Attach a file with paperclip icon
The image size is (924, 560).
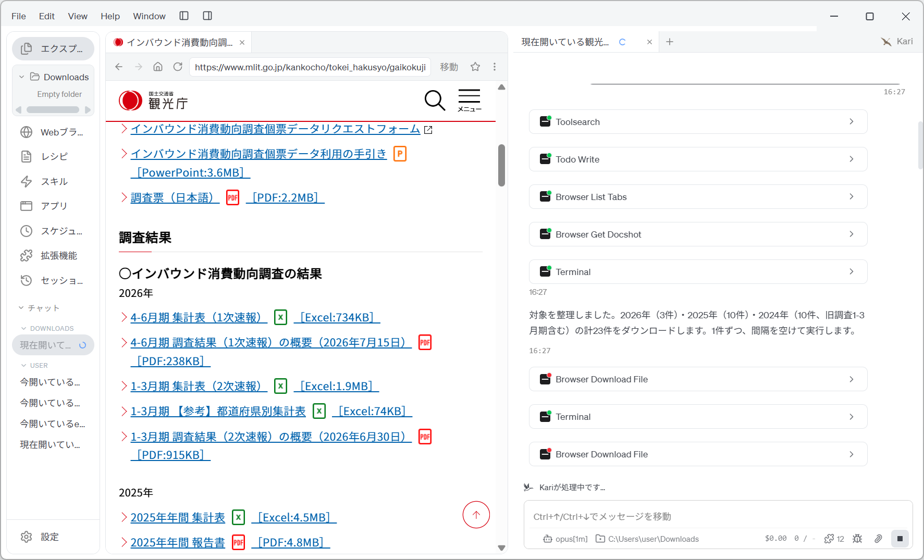pyautogui.click(x=878, y=539)
